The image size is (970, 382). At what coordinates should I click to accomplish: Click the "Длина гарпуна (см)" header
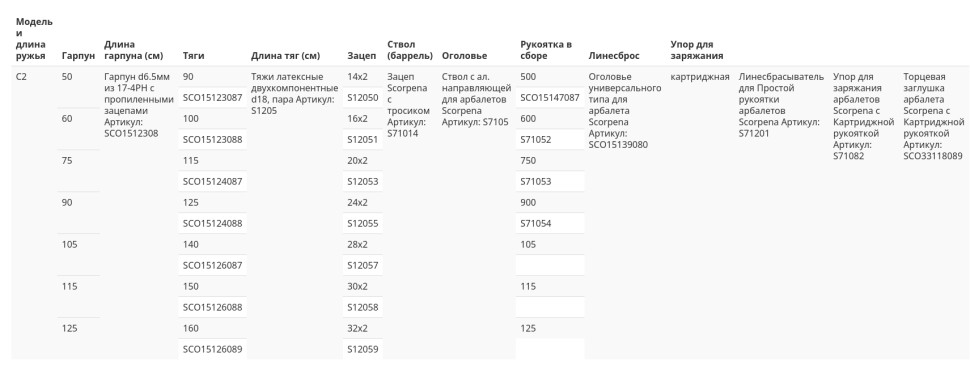pos(134,50)
